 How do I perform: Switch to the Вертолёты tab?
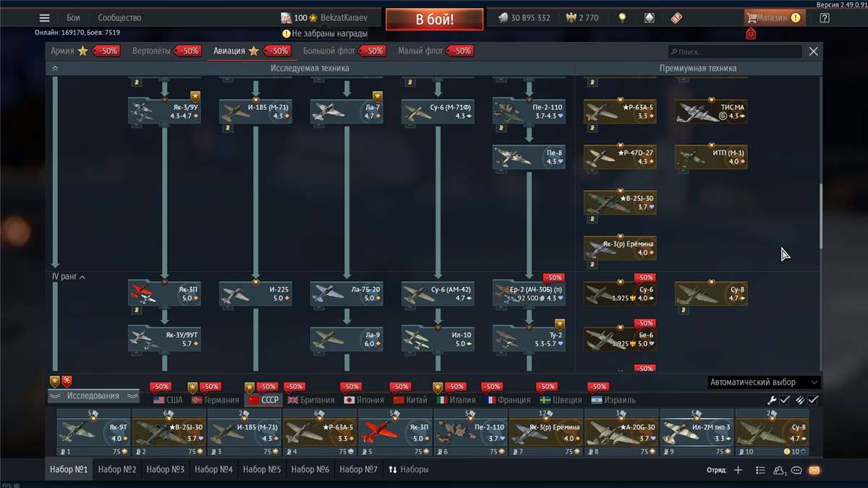coord(156,51)
